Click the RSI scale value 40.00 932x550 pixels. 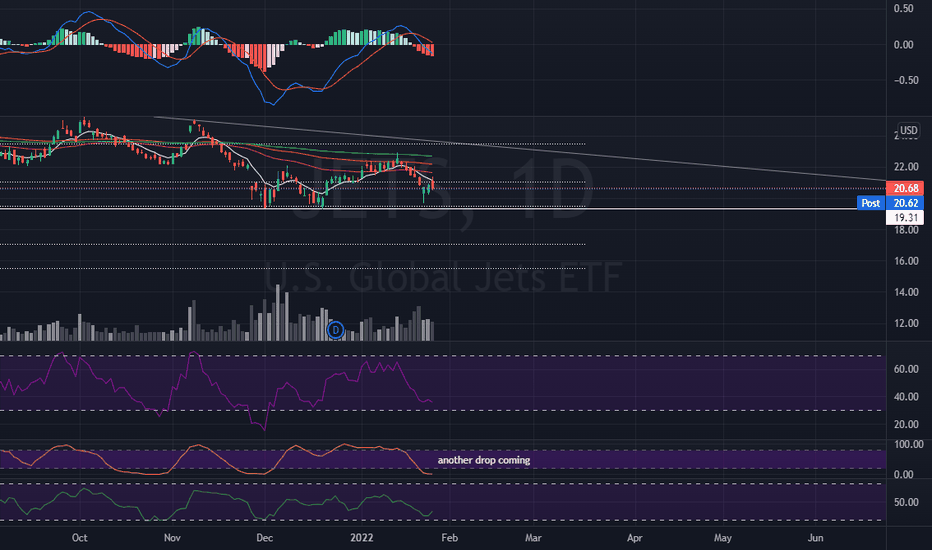[906, 397]
